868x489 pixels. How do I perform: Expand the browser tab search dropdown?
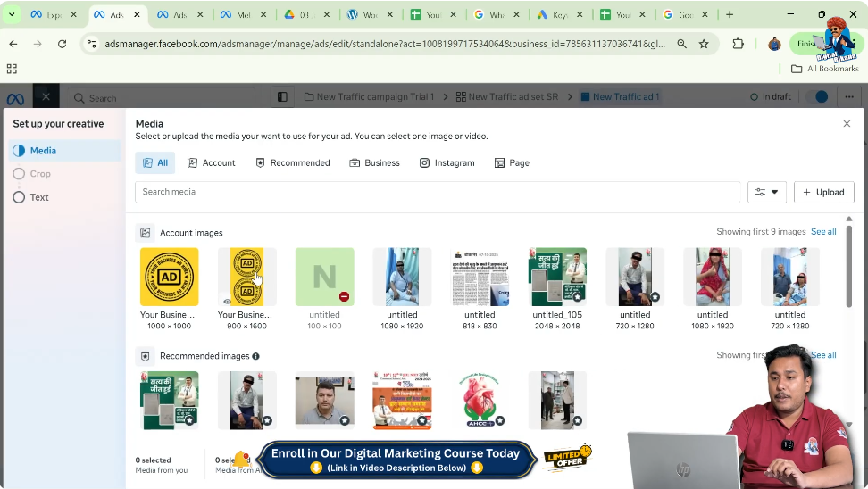pyautogui.click(x=12, y=14)
